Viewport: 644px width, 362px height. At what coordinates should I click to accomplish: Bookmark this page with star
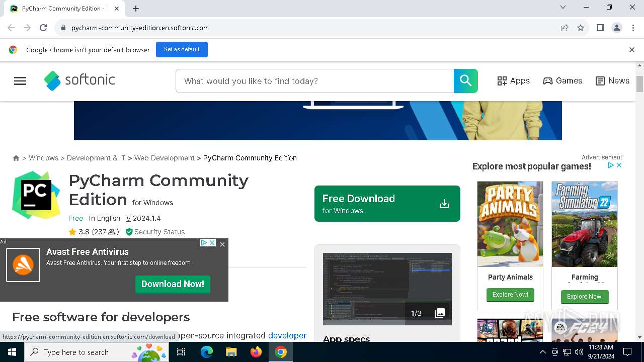[581, 28]
